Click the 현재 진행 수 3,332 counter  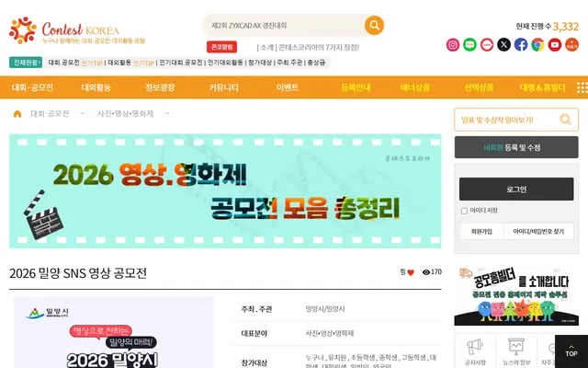click(548, 27)
